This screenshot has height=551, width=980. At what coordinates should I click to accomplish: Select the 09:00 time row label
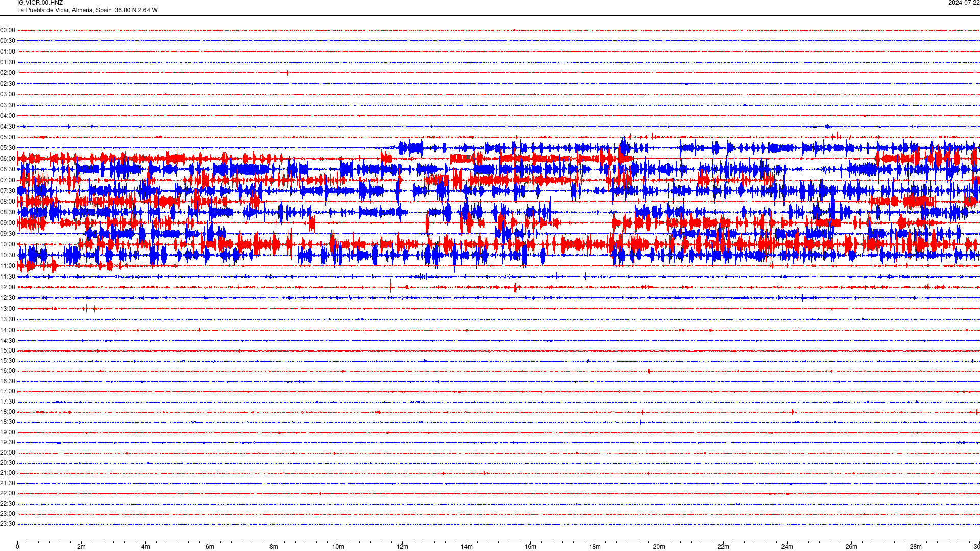tap(8, 223)
